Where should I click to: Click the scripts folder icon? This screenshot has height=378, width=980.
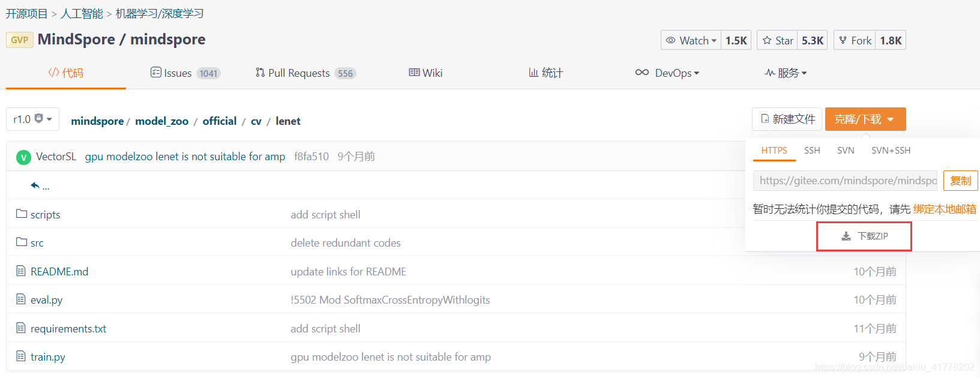(22, 214)
